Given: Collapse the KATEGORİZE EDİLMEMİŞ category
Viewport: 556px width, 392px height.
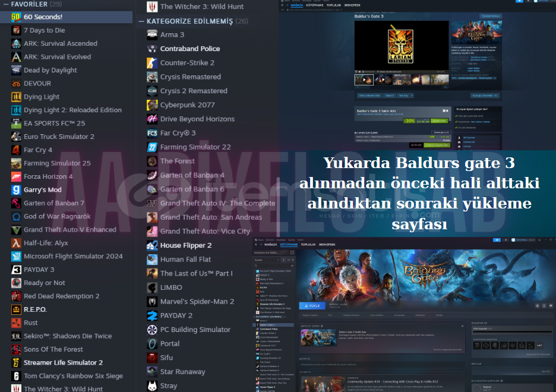Looking at the screenshot, I should tap(141, 21).
